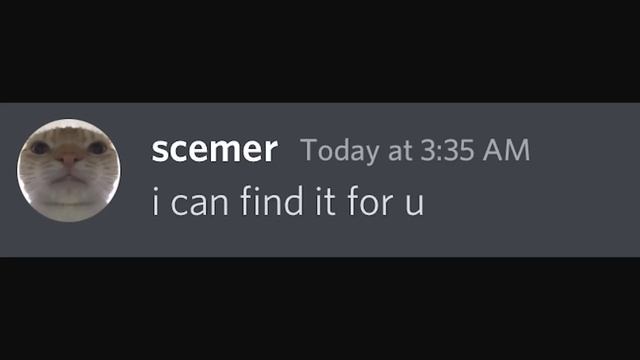Viewport: 640px width, 360px height.
Task: Click the black area above the message
Action: (x=320, y=51)
